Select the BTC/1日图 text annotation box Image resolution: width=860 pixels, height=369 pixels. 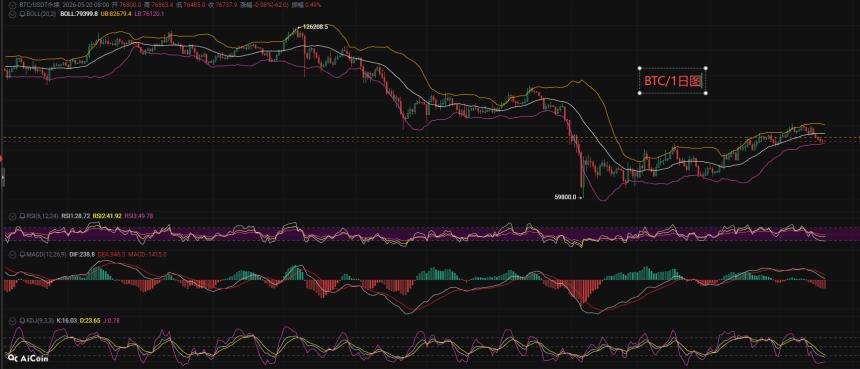[672, 81]
